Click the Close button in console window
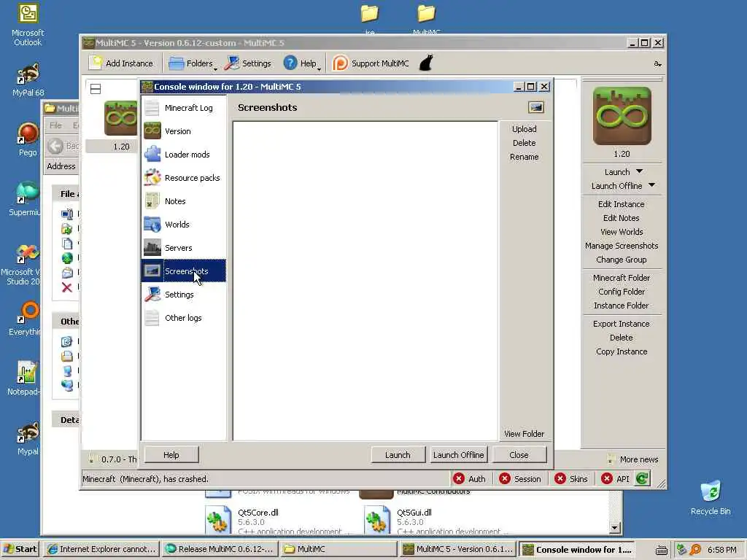Image resolution: width=747 pixels, height=560 pixels. pyautogui.click(x=519, y=455)
